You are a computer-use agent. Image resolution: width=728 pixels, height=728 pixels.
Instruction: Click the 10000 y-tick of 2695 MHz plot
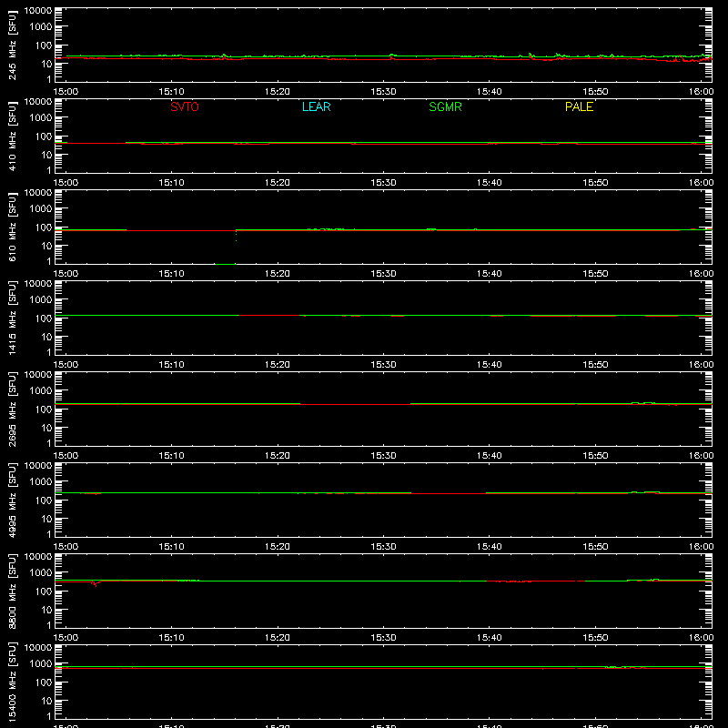coord(38,375)
